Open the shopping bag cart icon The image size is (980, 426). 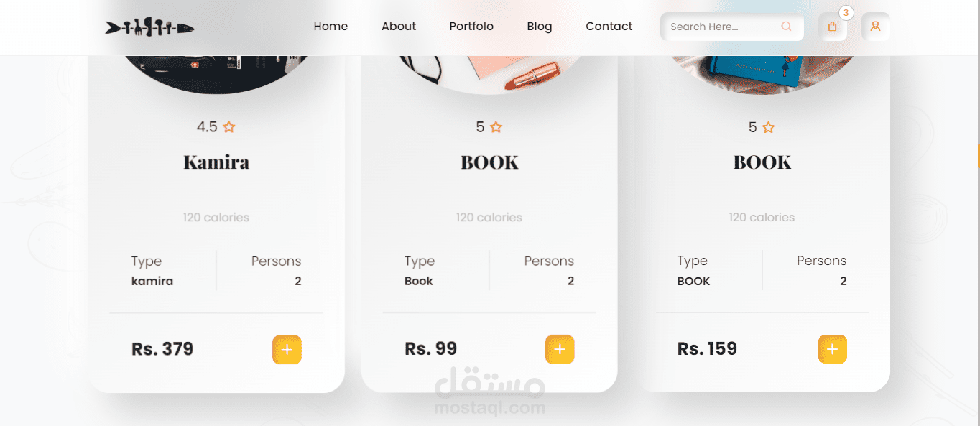pyautogui.click(x=832, y=27)
